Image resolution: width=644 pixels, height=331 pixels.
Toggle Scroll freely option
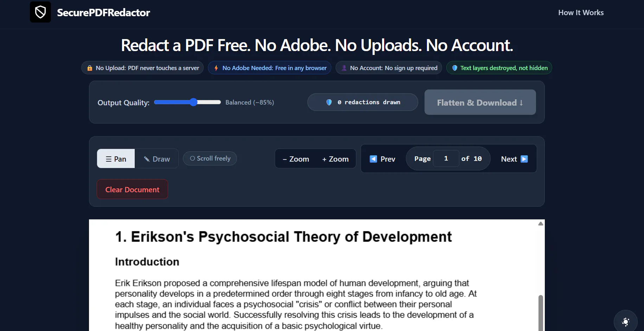[x=210, y=158]
